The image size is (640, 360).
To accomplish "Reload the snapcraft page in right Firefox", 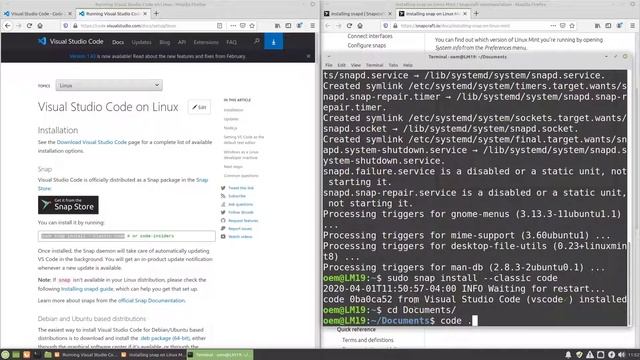I will pos(349,26).
